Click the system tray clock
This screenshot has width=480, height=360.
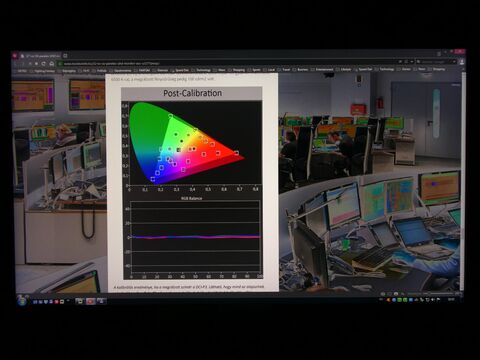click(451, 300)
